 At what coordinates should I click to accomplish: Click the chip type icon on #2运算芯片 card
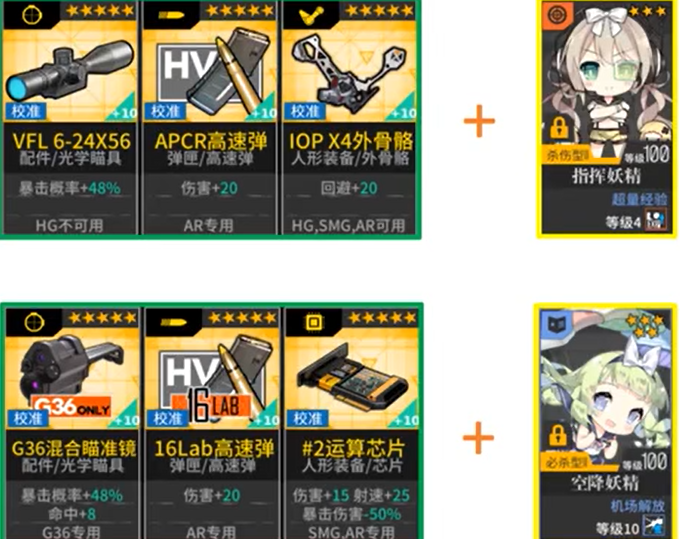[x=314, y=322]
